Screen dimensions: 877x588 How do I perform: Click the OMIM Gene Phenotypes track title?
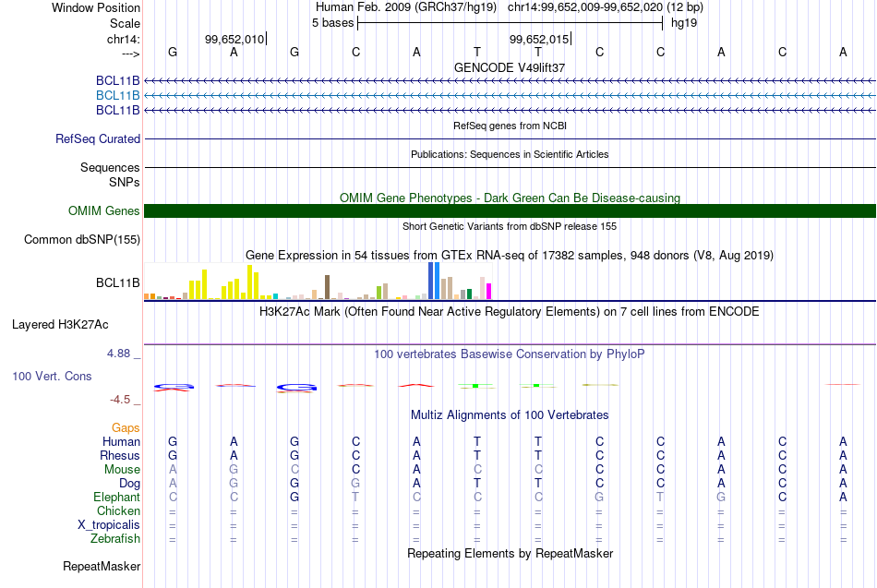[x=510, y=198]
